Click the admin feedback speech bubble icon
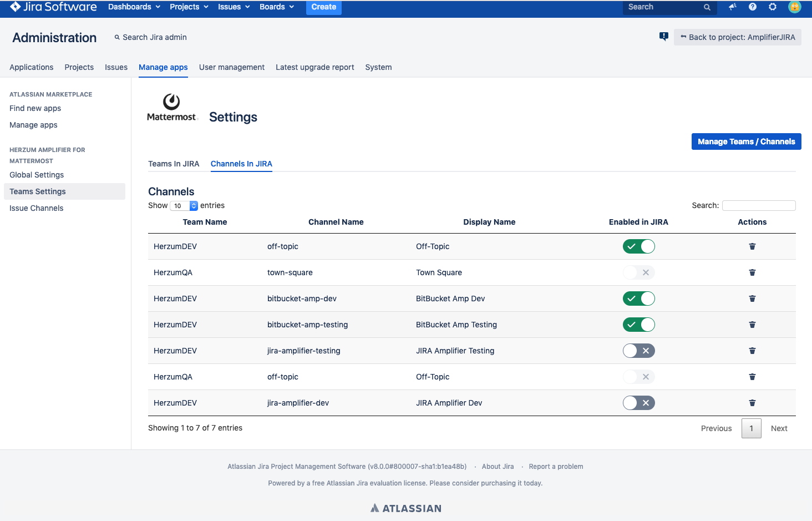The width and height of the screenshot is (812, 521). [663, 37]
